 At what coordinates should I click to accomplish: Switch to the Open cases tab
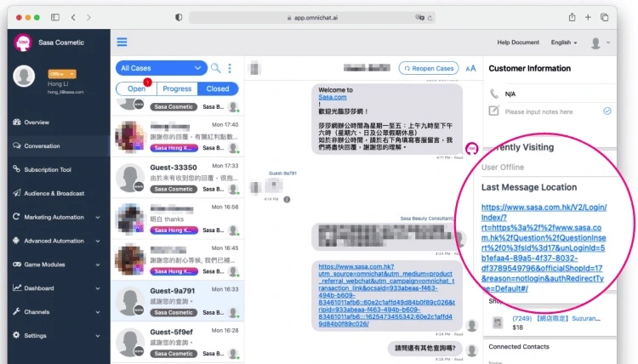136,88
